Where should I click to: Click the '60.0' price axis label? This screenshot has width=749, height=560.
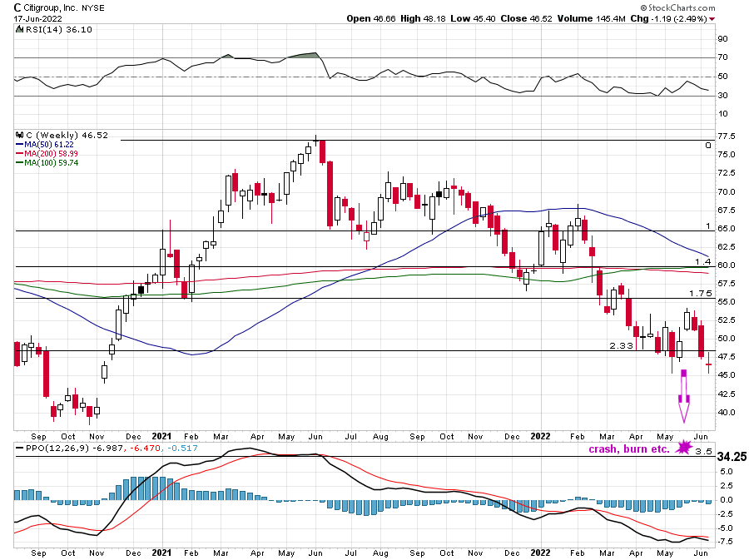pyautogui.click(x=726, y=265)
